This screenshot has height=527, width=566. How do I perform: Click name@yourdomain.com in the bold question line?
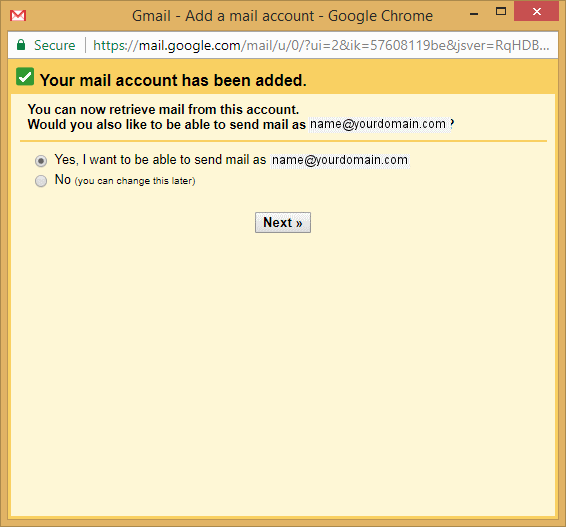point(378,124)
